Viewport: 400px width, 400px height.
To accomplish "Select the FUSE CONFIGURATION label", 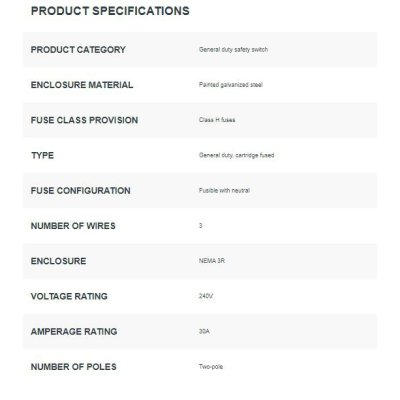I will tap(81, 191).
